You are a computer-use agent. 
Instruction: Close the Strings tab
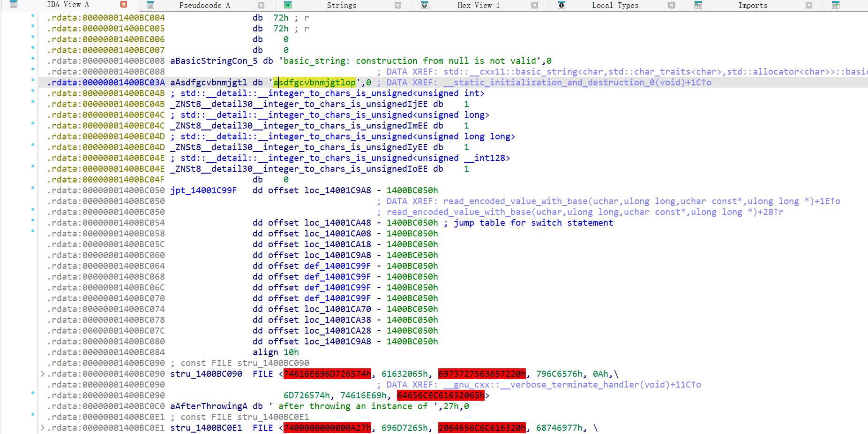[x=398, y=5]
